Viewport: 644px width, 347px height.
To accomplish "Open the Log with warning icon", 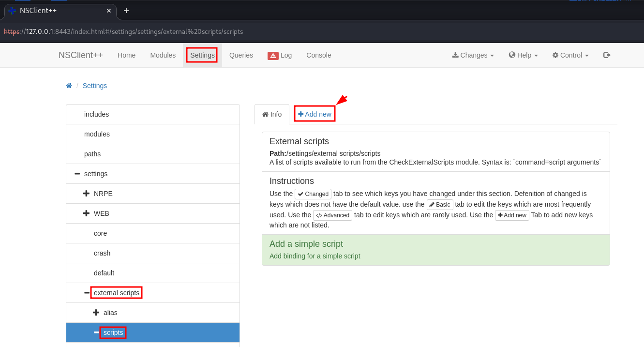I will click(280, 55).
